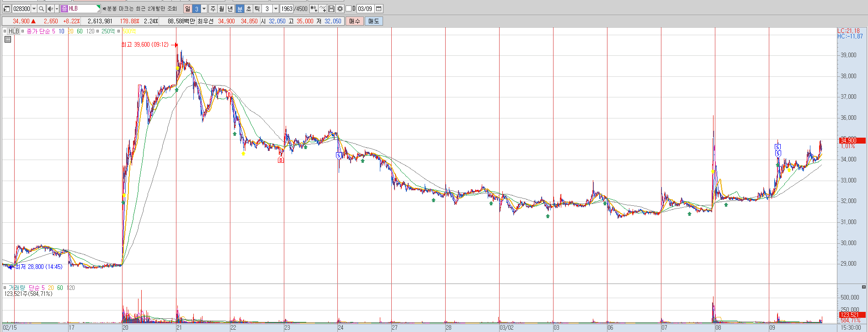
Task: Click the 최우선 best quote label
Action: 205,21
